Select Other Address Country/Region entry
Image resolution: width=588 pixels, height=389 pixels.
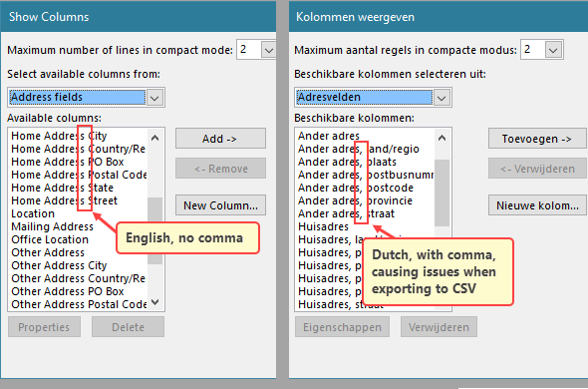(78, 278)
